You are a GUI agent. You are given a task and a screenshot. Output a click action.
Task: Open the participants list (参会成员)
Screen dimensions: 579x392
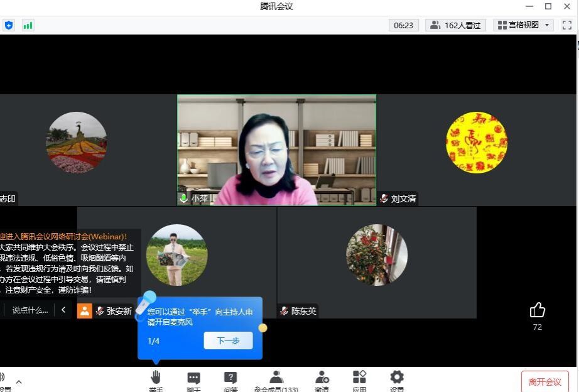point(276,378)
